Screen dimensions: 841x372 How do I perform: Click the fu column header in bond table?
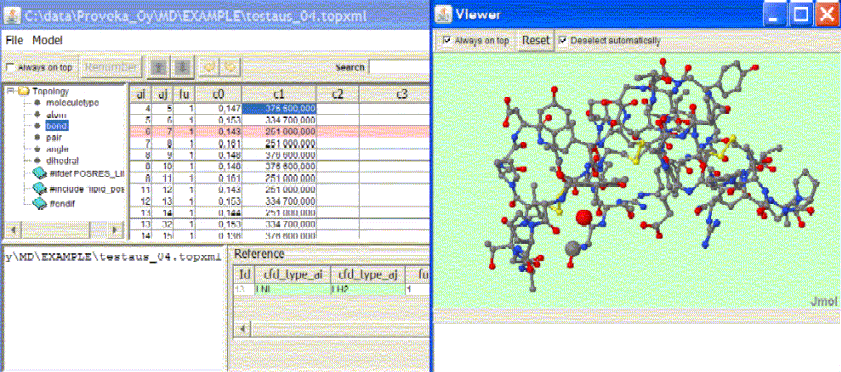(x=184, y=94)
